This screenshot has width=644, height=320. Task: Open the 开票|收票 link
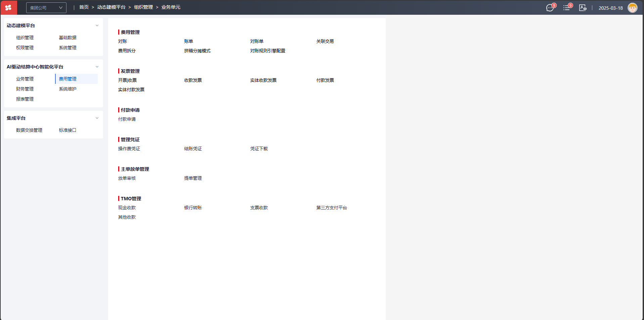pos(128,80)
